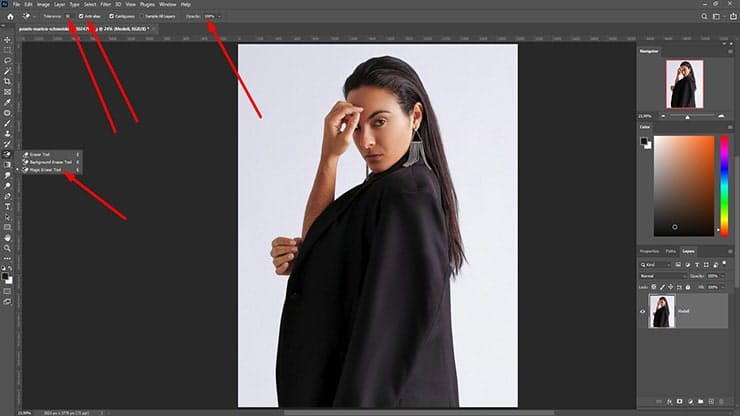The image size is (740, 416).
Task: Select the Lasso tool
Action: click(7, 59)
